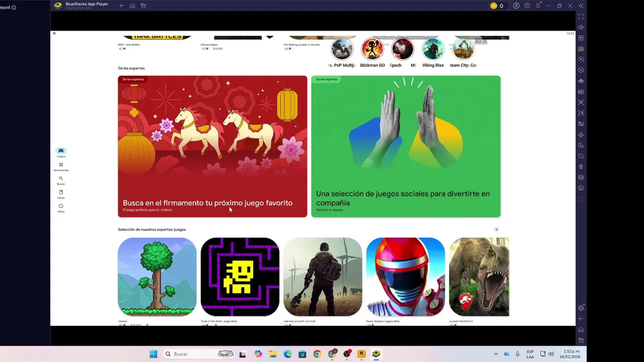Open Power Rangers: Legacy Wars icon

tap(406, 277)
